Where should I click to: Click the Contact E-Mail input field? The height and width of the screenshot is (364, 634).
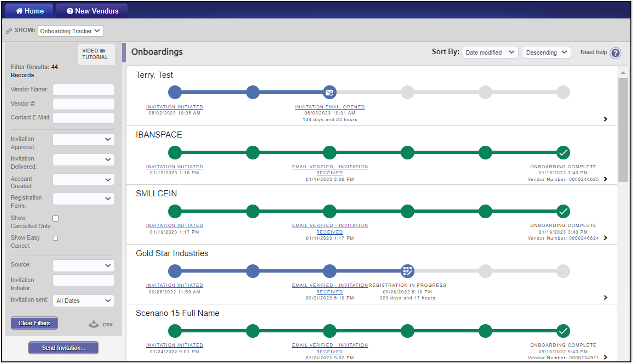pyautogui.click(x=83, y=118)
